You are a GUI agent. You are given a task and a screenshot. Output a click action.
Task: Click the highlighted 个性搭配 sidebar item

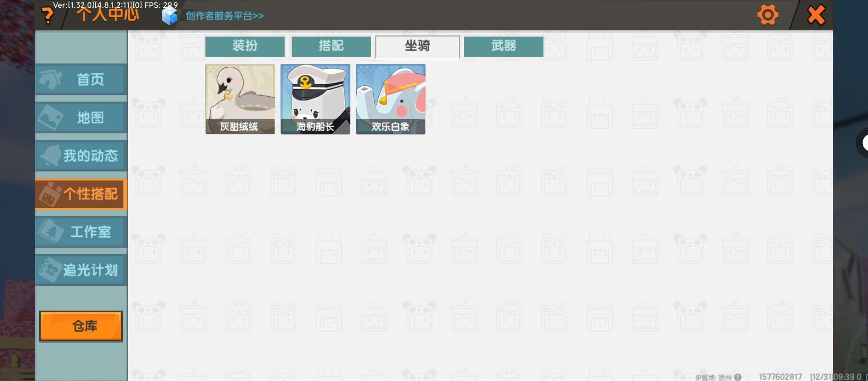coord(81,194)
